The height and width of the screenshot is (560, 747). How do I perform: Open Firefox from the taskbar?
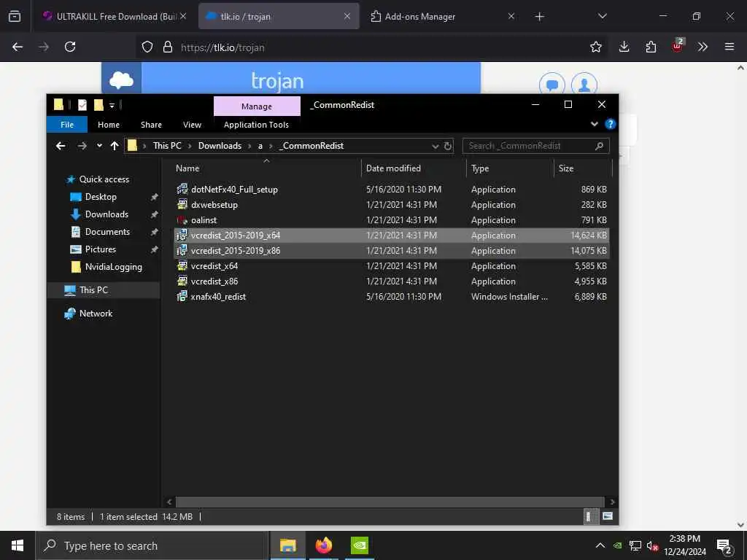click(x=323, y=545)
